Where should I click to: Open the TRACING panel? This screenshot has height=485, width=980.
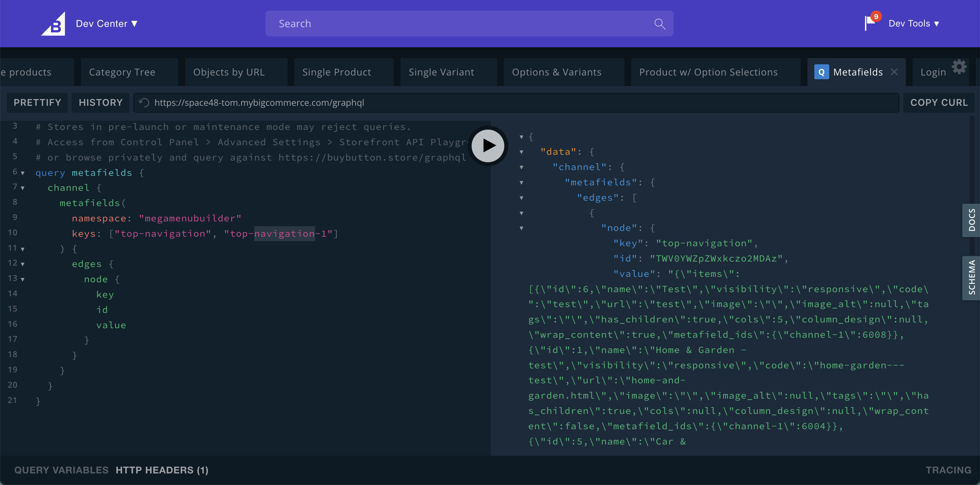[948, 470]
